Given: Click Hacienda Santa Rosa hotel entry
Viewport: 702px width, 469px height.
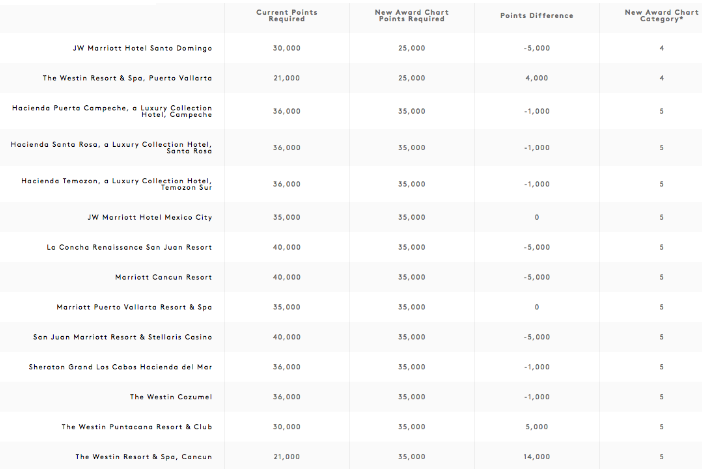Looking at the screenshot, I should click(112, 147).
